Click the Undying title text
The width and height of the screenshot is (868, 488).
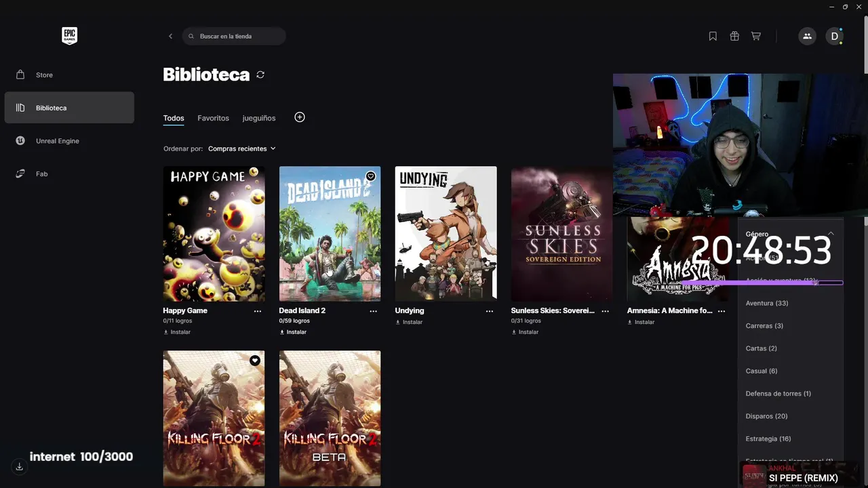point(410,310)
